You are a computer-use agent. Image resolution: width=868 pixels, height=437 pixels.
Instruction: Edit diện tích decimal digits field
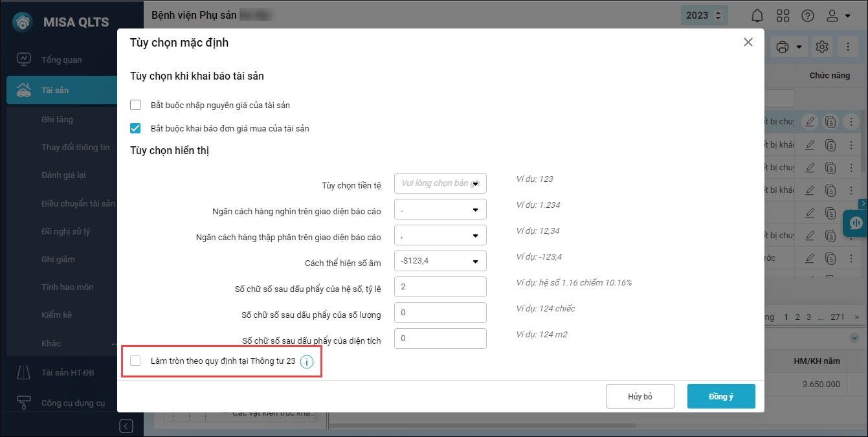[x=440, y=339]
